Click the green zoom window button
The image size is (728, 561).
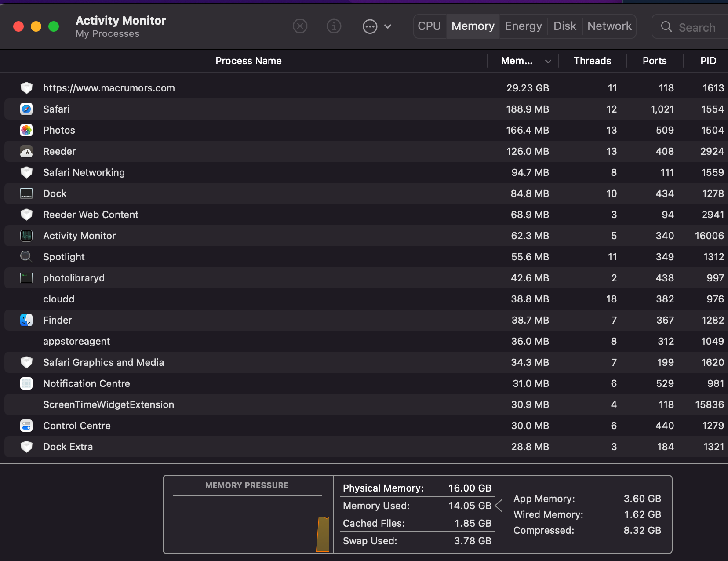tap(54, 26)
